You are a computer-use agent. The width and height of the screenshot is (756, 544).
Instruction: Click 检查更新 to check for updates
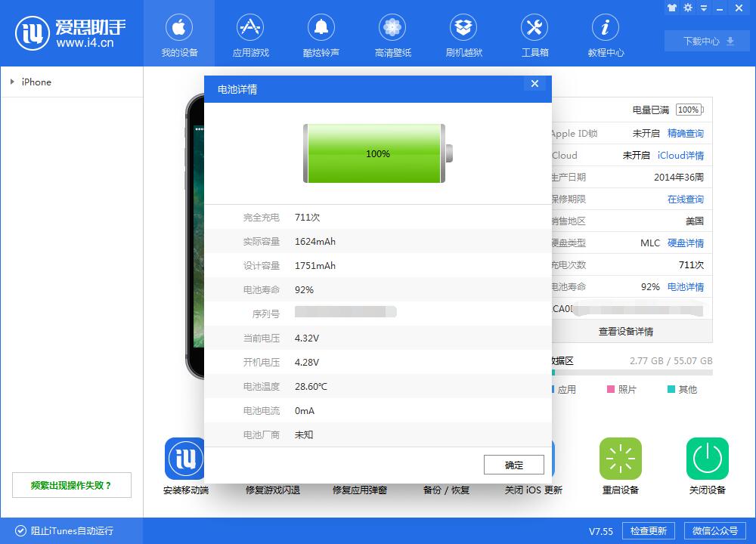647,530
